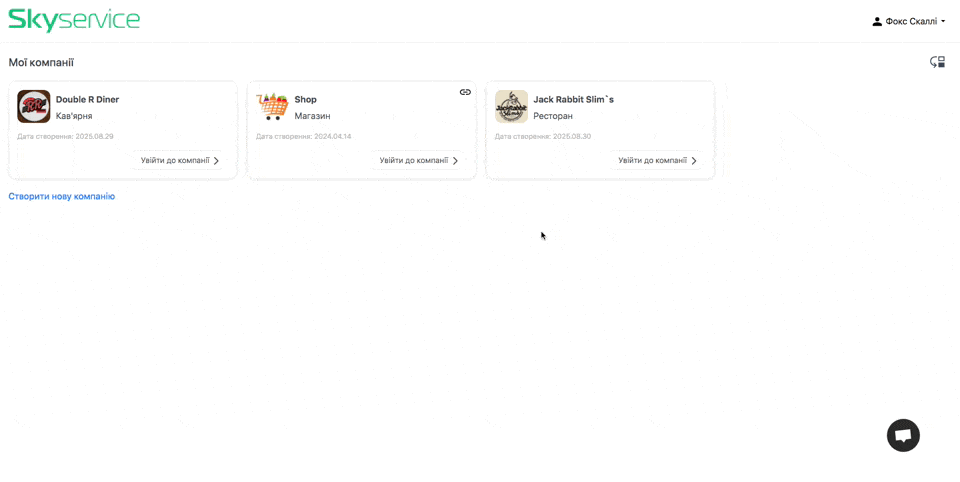Select the Shop company name

click(306, 99)
